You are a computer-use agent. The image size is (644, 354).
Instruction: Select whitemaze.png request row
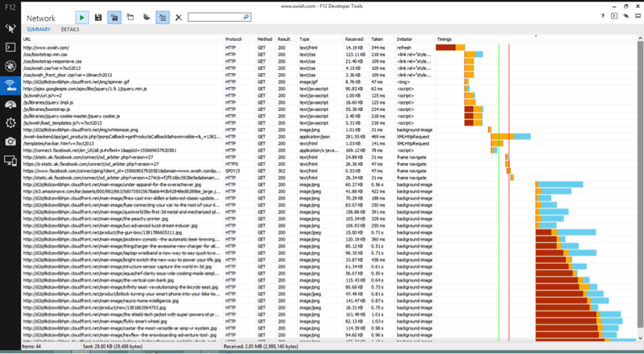(329, 130)
